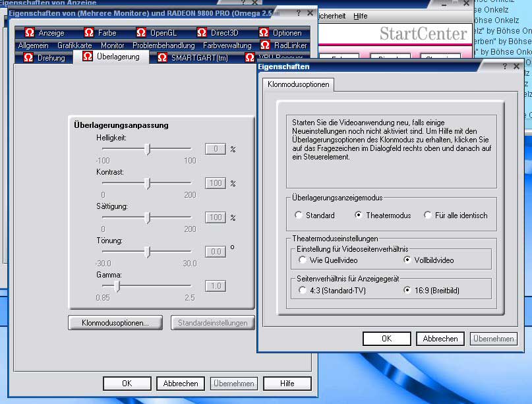Switch to the Farbe tab
This screenshot has width=532, height=404.
pyautogui.click(x=100, y=33)
